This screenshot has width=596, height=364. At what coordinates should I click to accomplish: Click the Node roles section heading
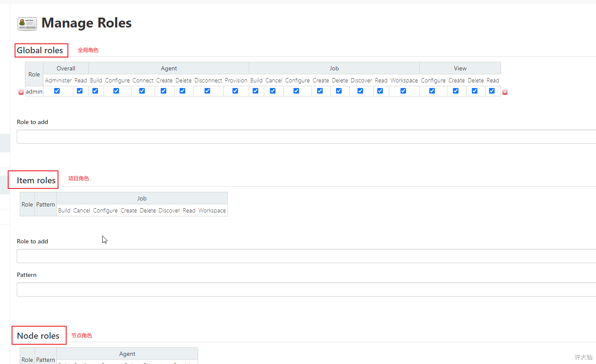[x=38, y=336]
